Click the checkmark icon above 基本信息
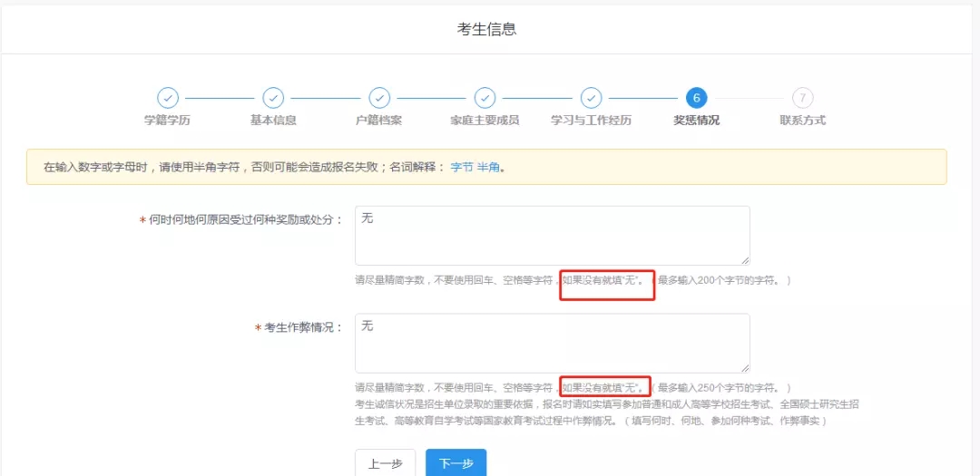This screenshot has height=476, width=980. pyautogui.click(x=273, y=98)
